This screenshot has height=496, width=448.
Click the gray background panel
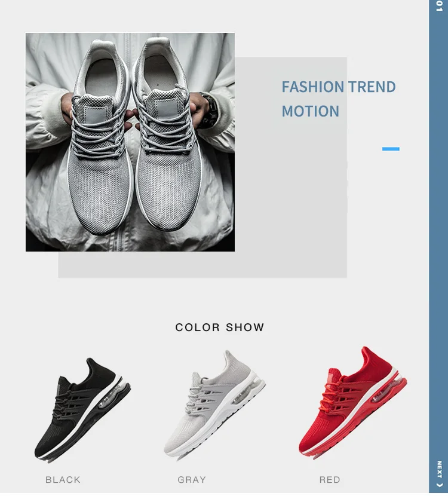click(291, 168)
